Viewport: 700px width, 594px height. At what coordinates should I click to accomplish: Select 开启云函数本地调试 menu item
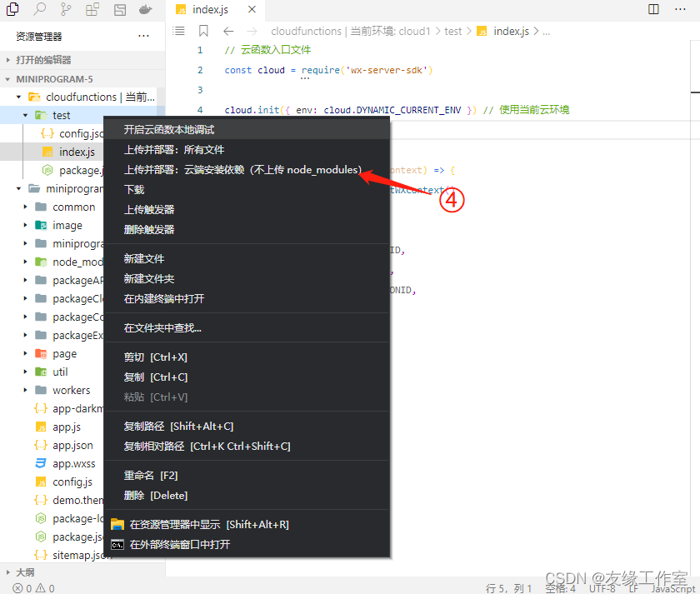[247, 129]
